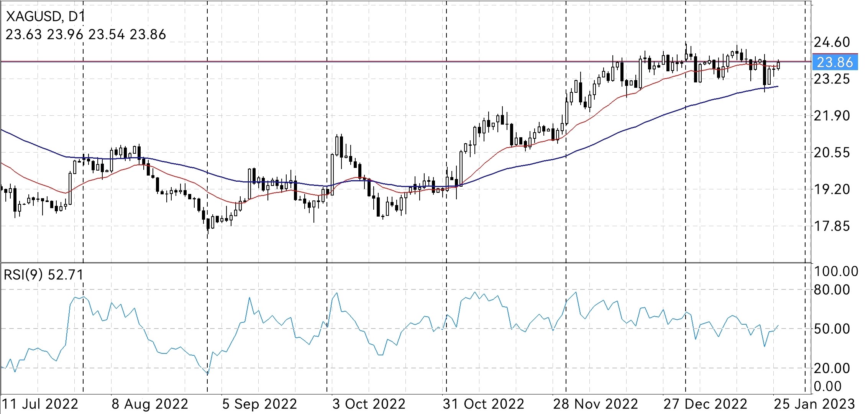Click the 25 Jan 2023 date label
868x414 pixels.
[x=814, y=404]
